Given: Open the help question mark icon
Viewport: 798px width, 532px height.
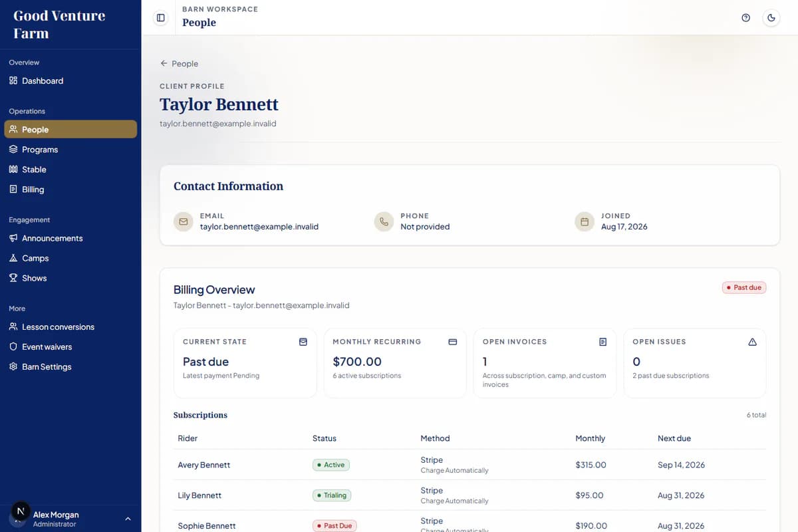Looking at the screenshot, I should pyautogui.click(x=745, y=18).
